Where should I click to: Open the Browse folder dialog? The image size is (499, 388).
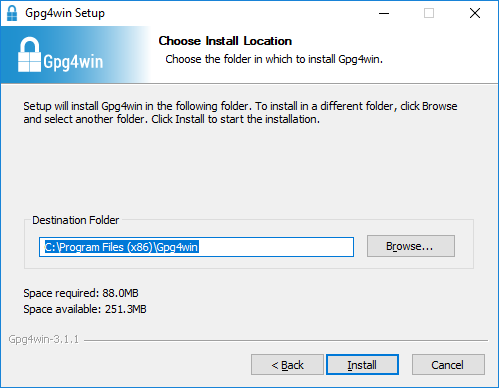tap(411, 246)
